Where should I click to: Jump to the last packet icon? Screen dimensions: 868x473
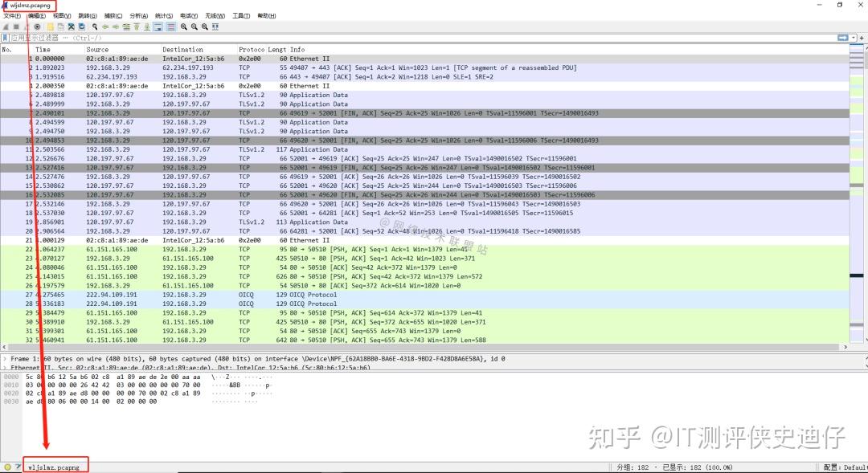click(x=147, y=26)
